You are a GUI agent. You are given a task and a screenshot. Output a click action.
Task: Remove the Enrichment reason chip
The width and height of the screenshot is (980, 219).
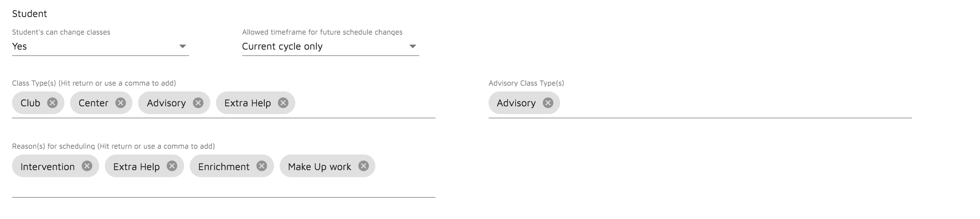coord(262,166)
